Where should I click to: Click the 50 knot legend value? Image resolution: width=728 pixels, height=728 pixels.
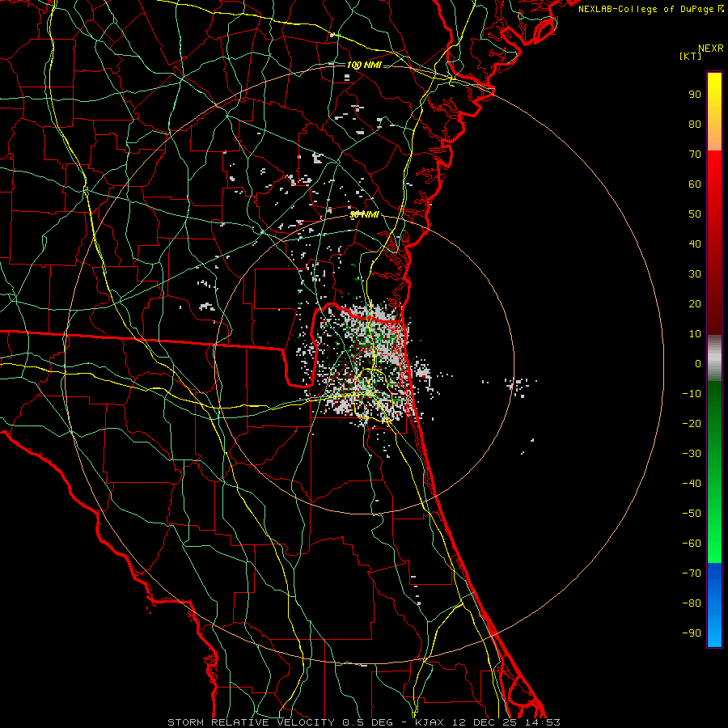pyautogui.click(x=695, y=214)
